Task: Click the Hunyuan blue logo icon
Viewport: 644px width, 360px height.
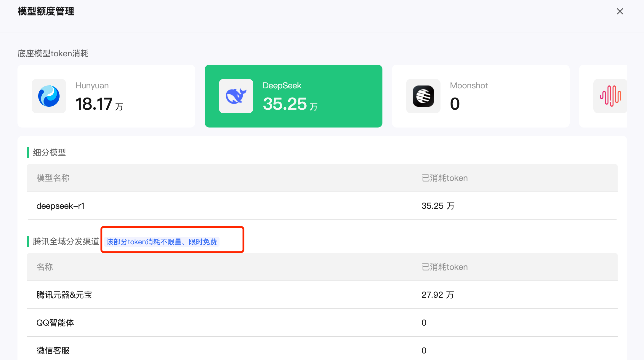Action: pos(49,96)
